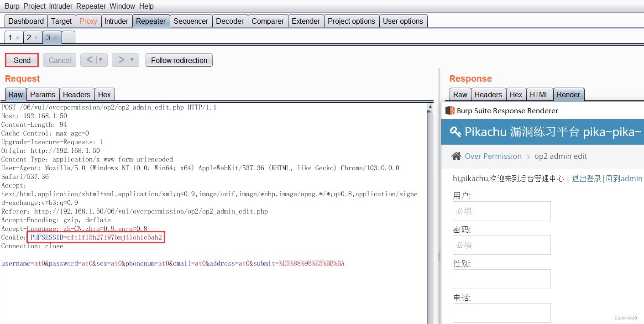Switch to the Decoder tab
This screenshot has height=324, width=644.
230,21
